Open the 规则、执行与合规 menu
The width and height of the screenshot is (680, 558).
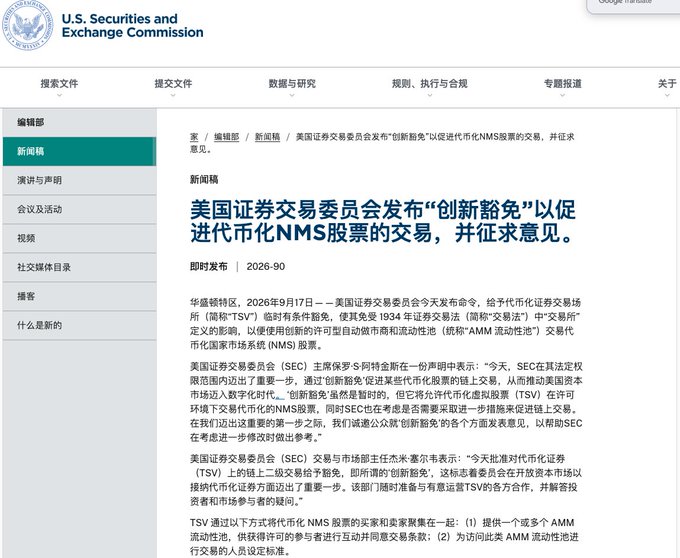[429, 84]
